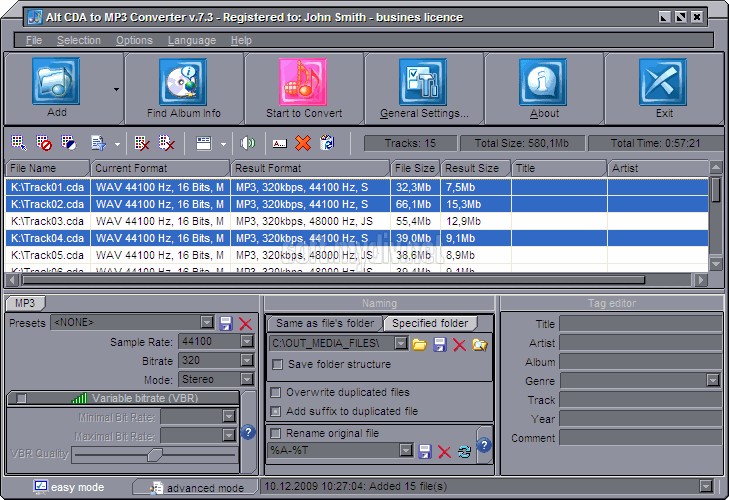Image resolution: width=729 pixels, height=500 pixels.
Task: Open the Presets <NONE> dropdown
Action: coord(207,322)
